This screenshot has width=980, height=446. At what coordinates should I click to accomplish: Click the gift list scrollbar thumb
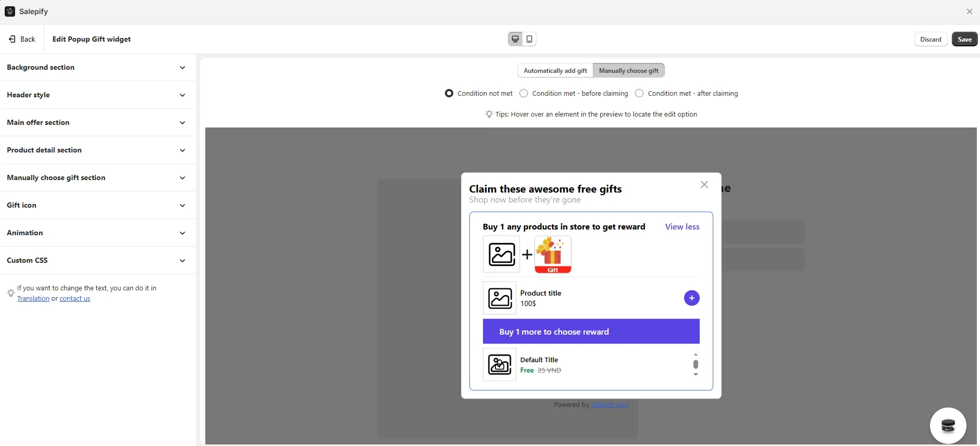pos(696,364)
